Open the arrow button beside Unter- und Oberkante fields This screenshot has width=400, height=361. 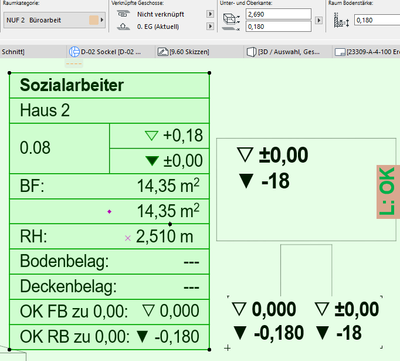(x=319, y=20)
